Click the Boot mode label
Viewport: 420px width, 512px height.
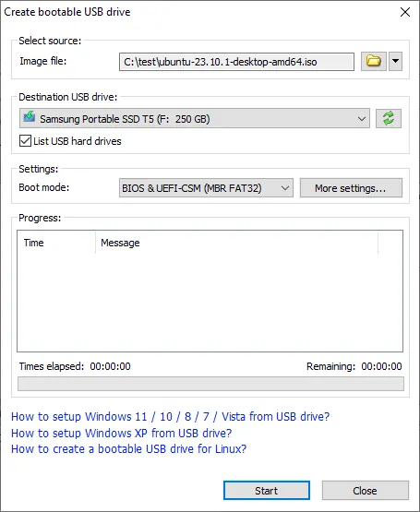(x=44, y=187)
